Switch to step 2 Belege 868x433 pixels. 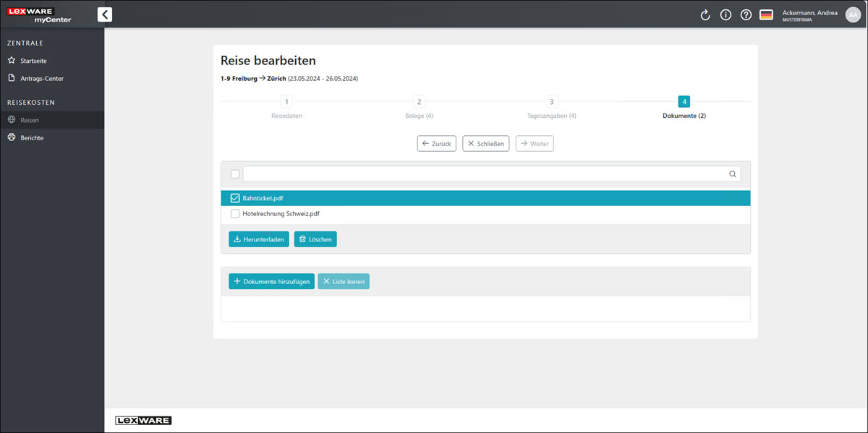[419, 103]
